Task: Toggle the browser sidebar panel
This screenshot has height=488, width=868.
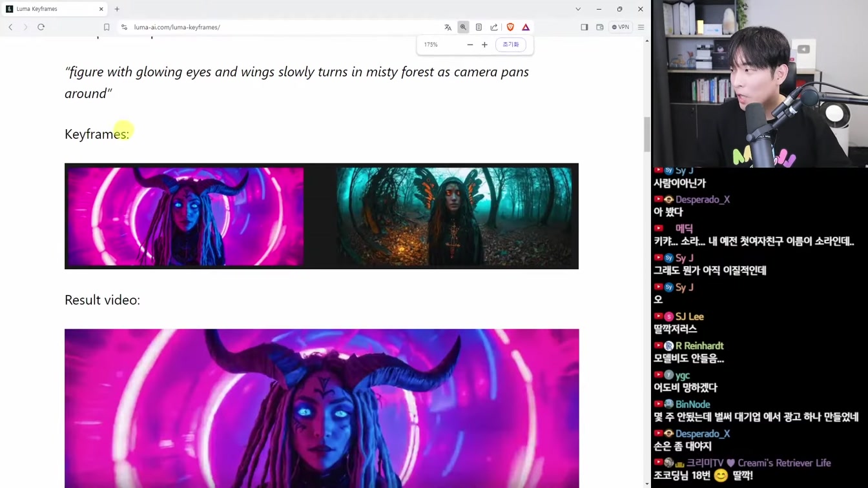Action: point(584,27)
